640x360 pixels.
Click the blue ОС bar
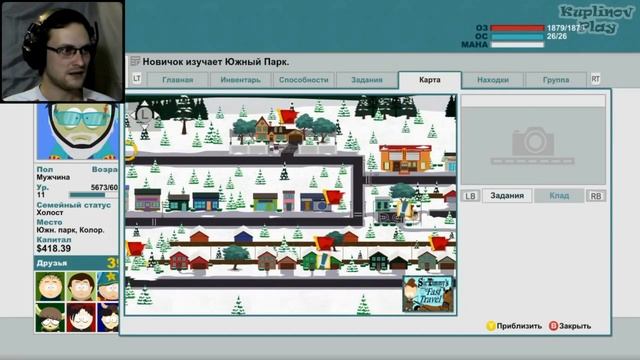[517, 36]
